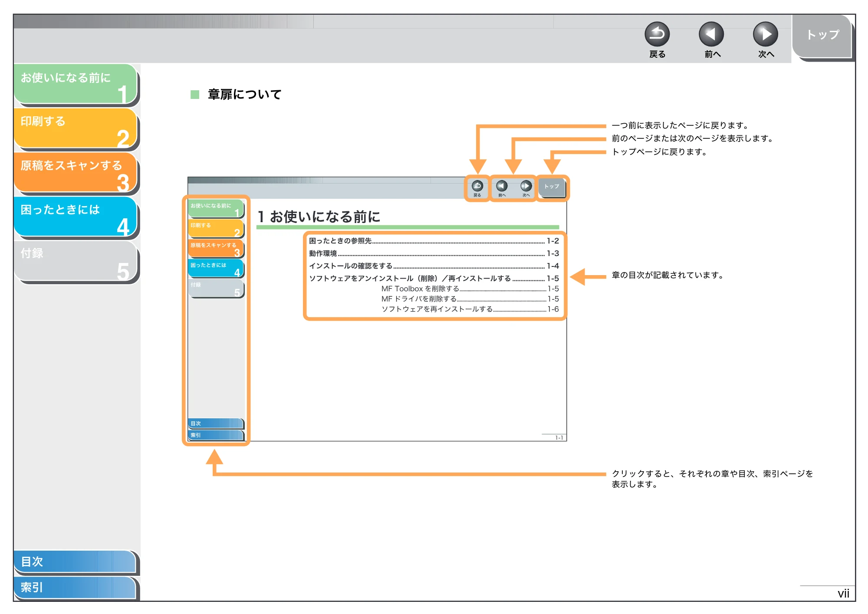Open chapter 1 お使いになる前に in sidebar
This screenshot has height=614, width=868.
coord(76,84)
